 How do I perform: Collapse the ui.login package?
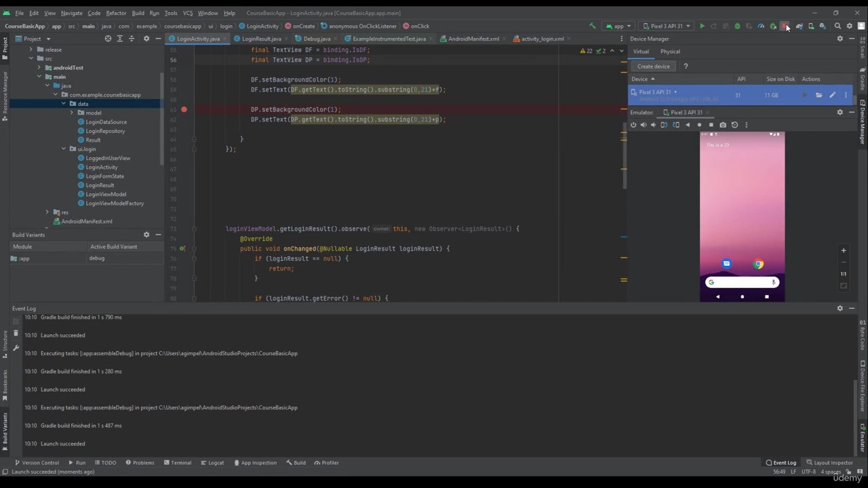point(64,149)
